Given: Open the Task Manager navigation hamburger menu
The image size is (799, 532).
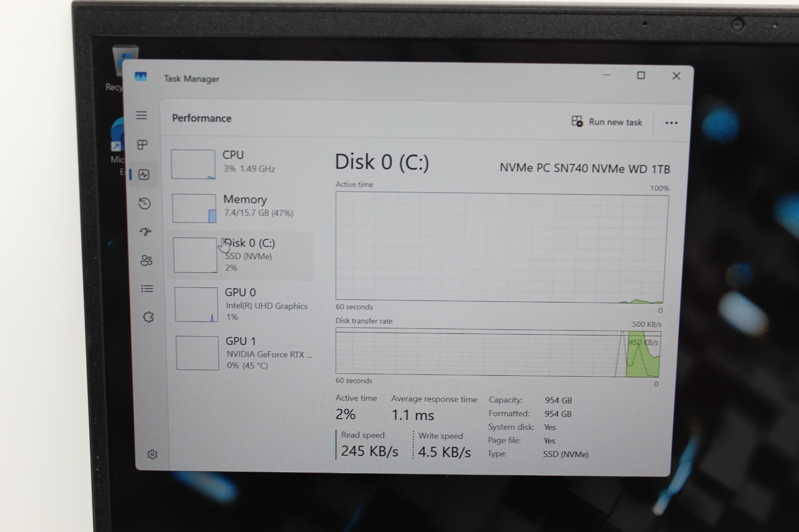Looking at the screenshot, I should (x=142, y=115).
